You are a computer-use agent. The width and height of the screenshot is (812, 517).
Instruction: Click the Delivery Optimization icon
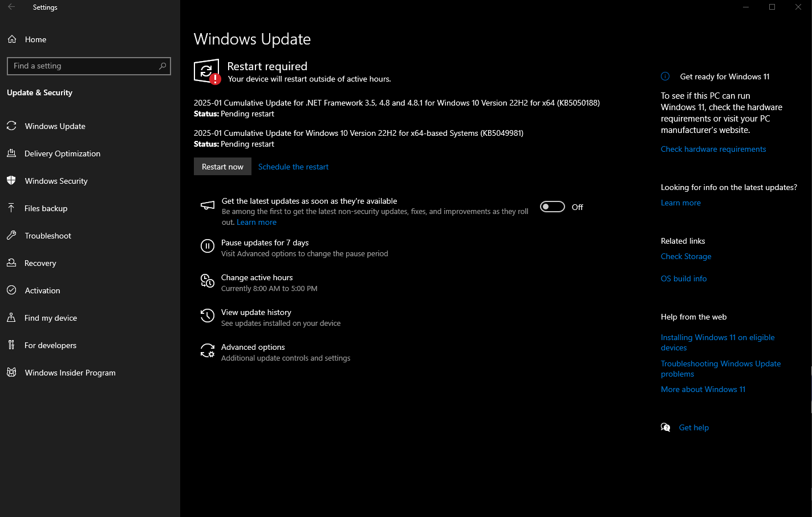click(11, 154)
